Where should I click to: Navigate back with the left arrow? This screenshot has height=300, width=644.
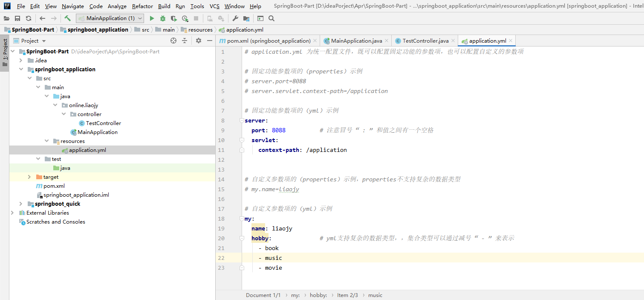click(42, 18)
